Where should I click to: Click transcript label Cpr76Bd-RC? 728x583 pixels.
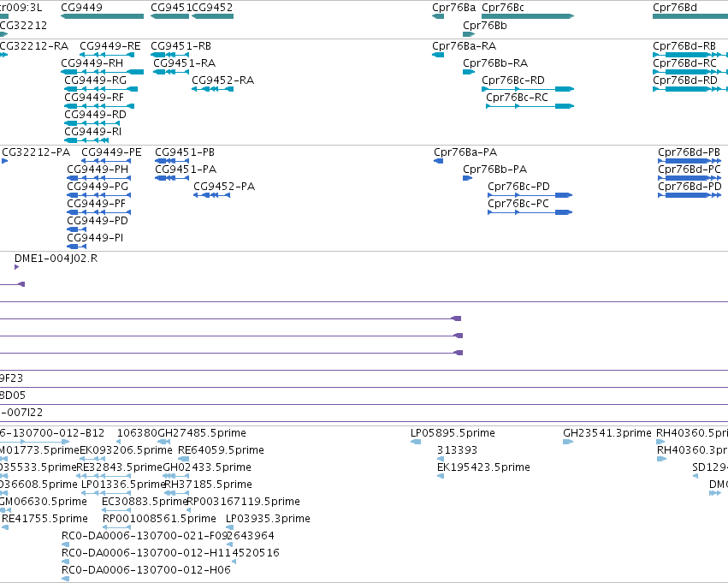[x=684, y=63]
